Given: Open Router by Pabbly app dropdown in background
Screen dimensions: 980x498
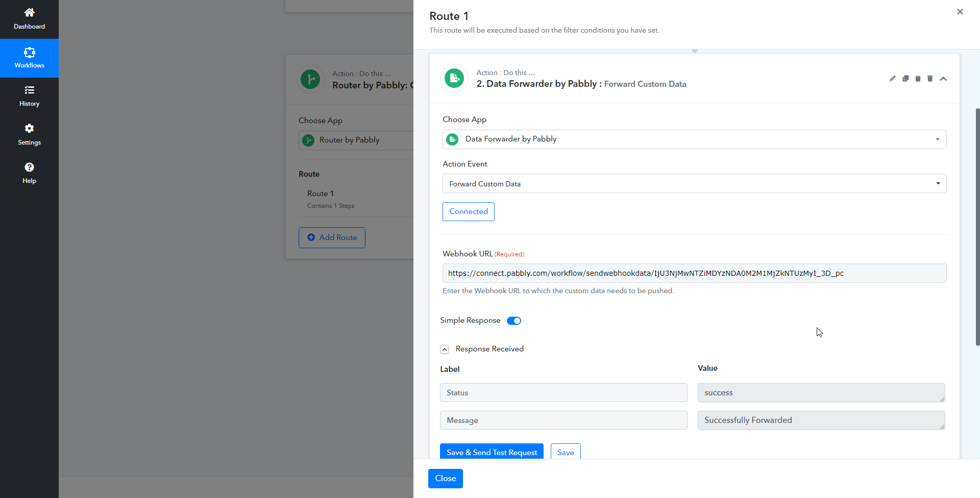Looking at the screenshot, I should [x=356, y=140].
